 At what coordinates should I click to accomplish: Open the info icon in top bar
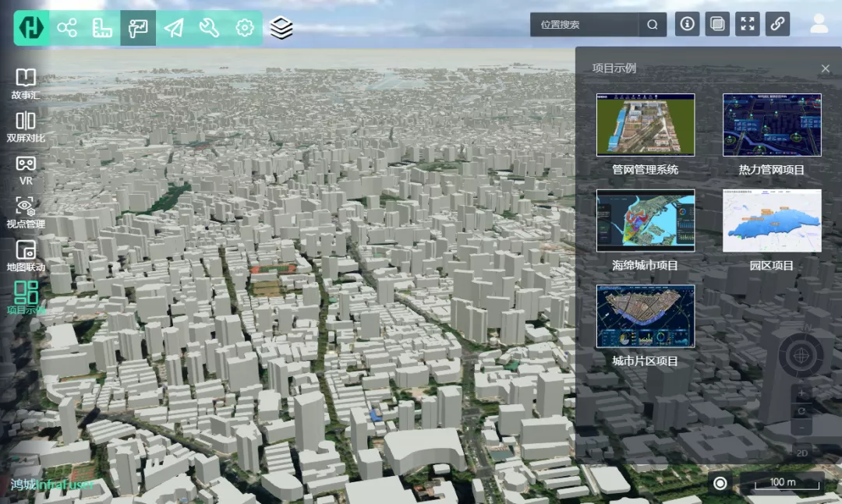(687, 24)
